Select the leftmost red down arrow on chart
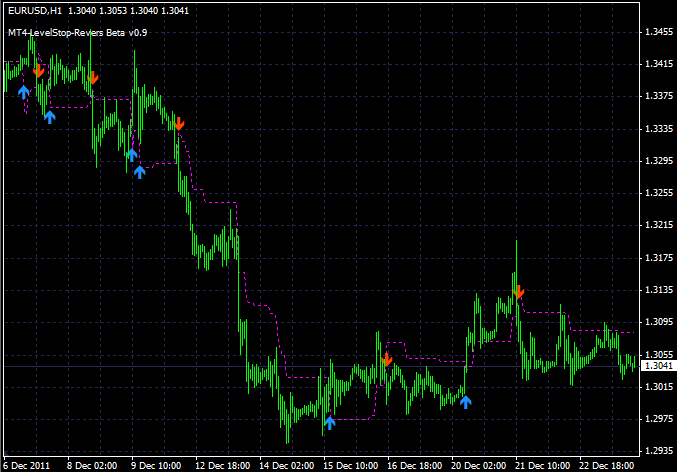677x472 pixels. click(x=39, y=71)
